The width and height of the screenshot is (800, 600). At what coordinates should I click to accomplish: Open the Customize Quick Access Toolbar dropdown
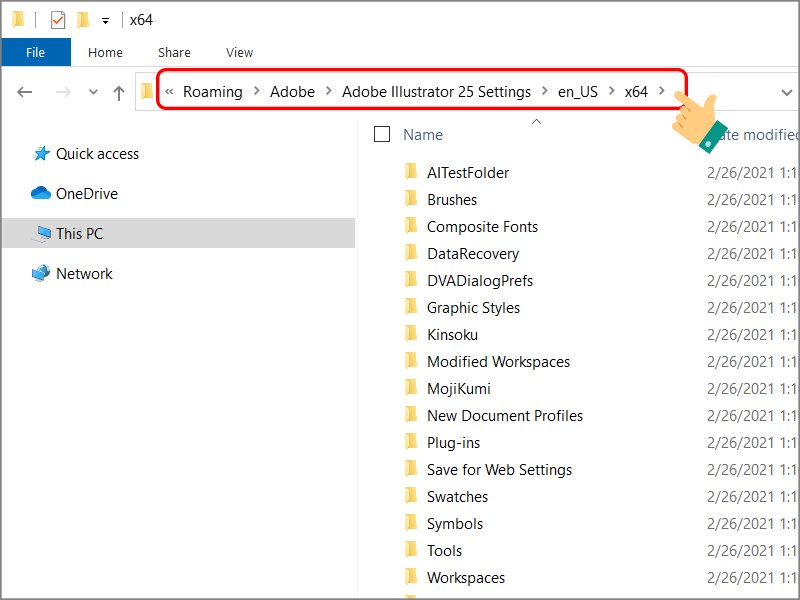(105, 19)
